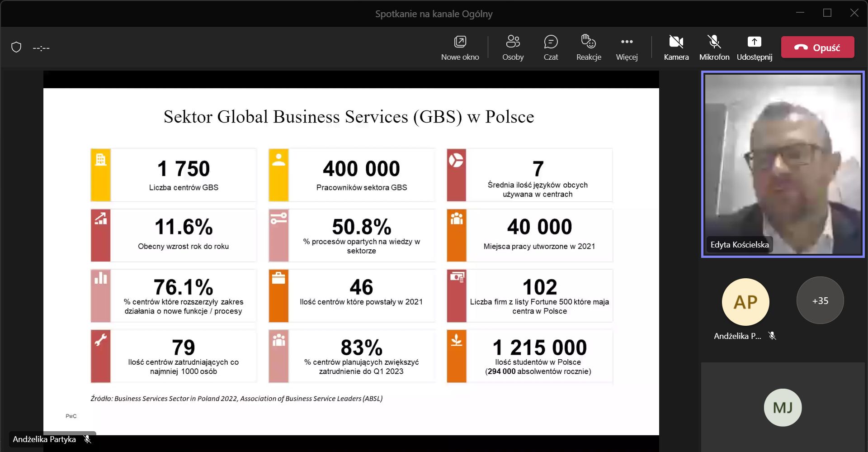Click Udostępnij to share content
868x452 pixels.
click(754, 48)
